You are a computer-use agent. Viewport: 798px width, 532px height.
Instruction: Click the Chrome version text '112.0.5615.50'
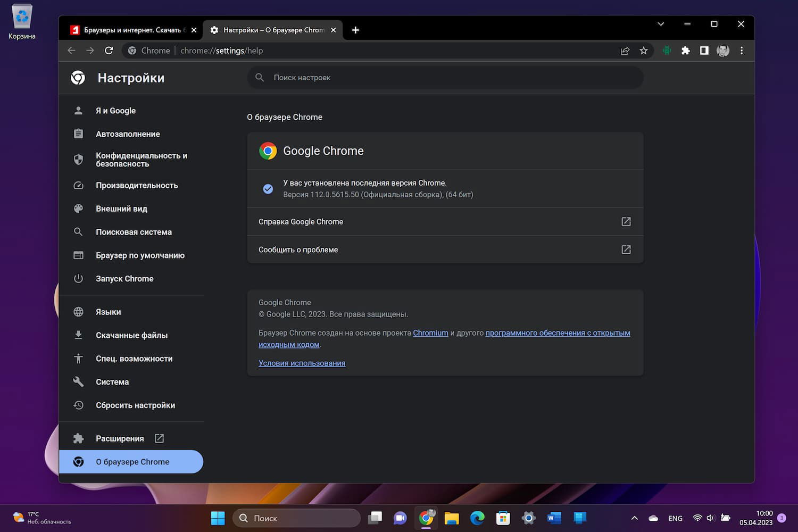pyautogui.click(x=335, y=195)
